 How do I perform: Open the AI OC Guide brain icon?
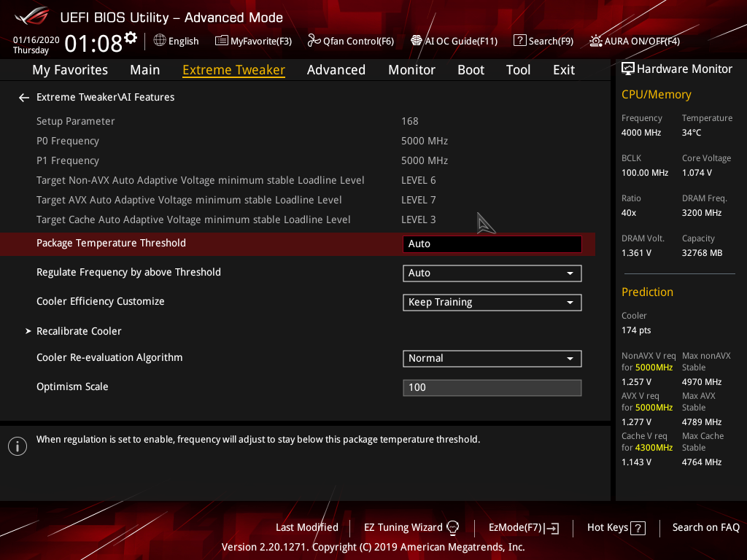(x=417, y=41)
